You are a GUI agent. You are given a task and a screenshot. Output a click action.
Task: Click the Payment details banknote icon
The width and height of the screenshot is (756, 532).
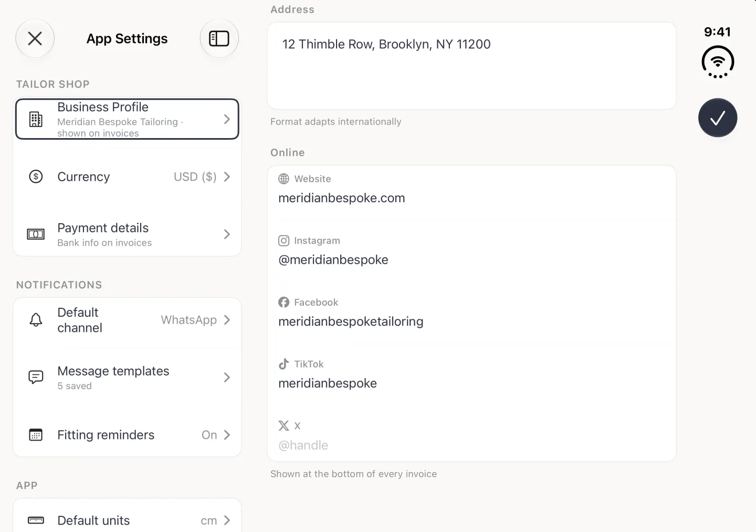(36, 234)
